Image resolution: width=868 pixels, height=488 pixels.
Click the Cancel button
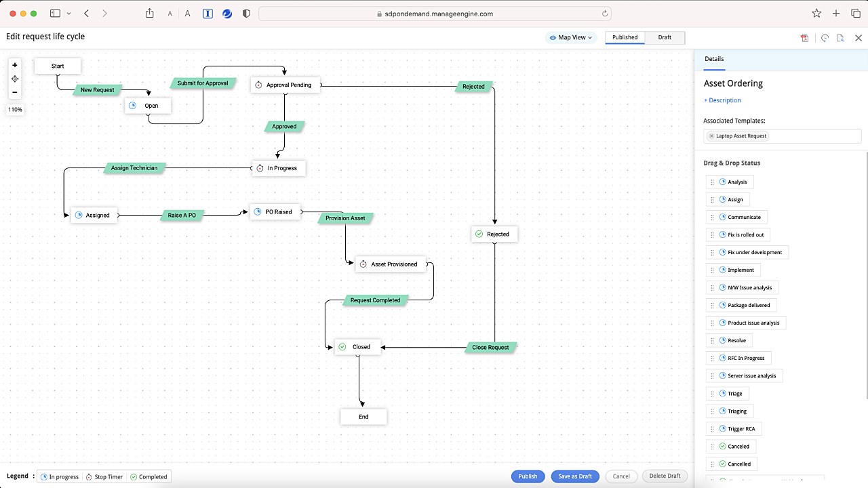(x=621, y=476)
